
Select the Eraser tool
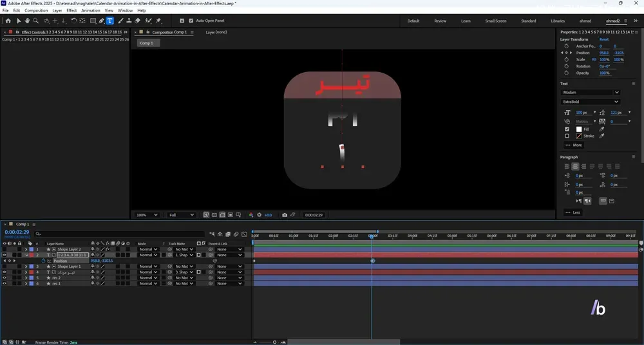(138, 21)
